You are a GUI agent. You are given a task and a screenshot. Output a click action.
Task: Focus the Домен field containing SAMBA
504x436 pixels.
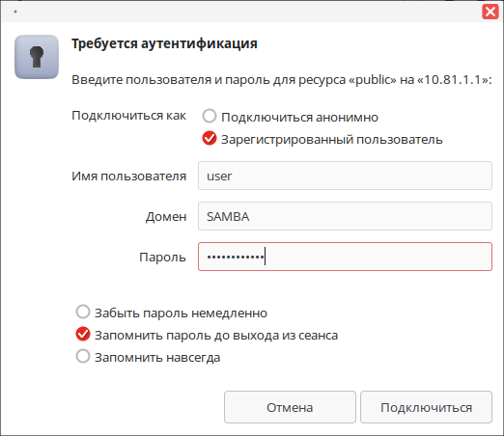(345, 216)
